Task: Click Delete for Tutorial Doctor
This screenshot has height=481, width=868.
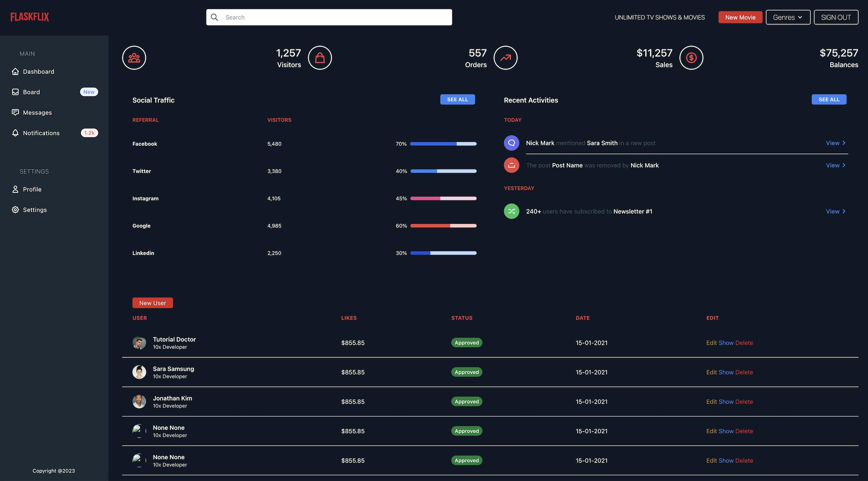Action: point(744,343)
